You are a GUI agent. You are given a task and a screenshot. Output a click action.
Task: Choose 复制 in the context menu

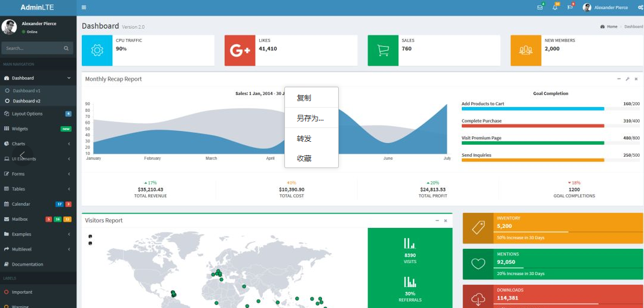(304, 98)
